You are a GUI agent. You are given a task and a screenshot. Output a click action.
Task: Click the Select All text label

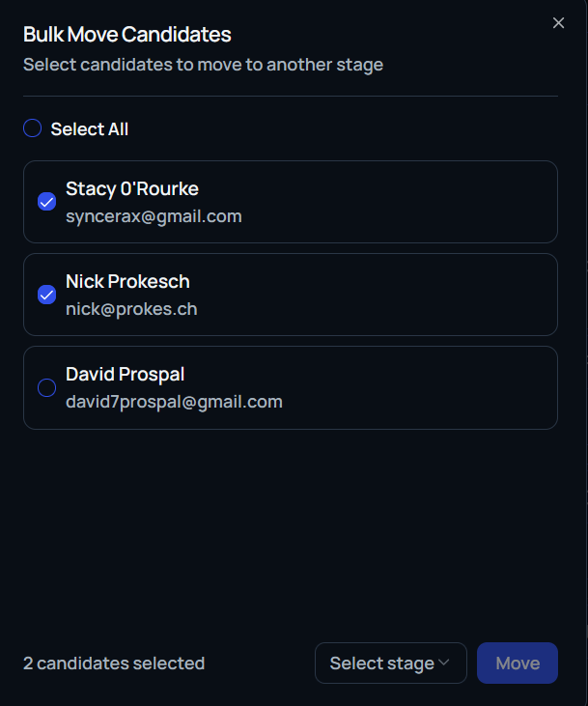point(90,129)
